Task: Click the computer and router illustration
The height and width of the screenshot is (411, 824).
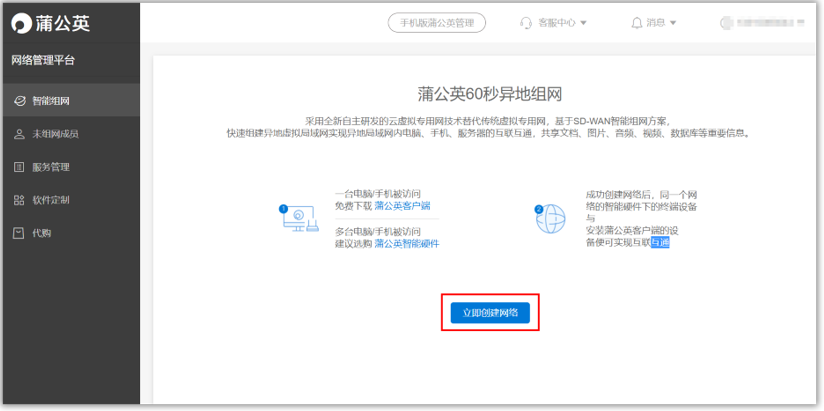Action: [x=298, y=219]
